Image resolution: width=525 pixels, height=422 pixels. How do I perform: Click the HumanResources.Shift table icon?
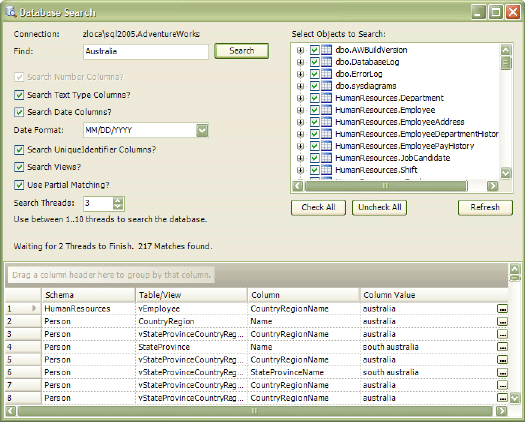click(326, 170)
